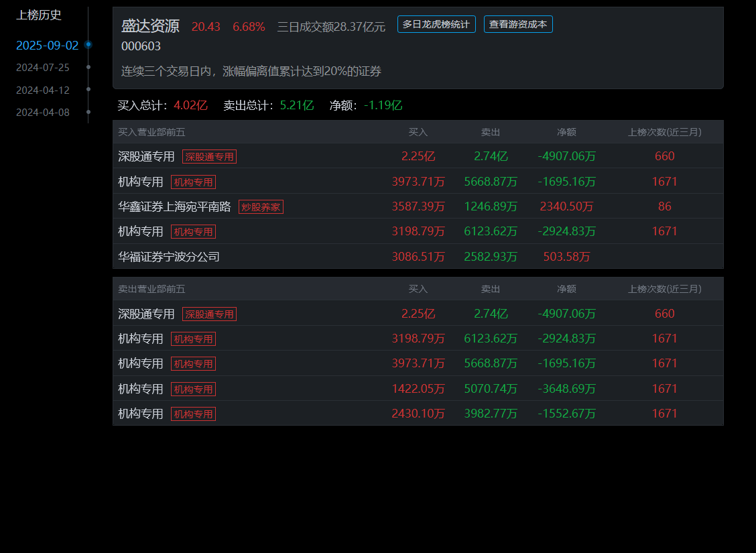Click the 炒股养家 tag
Screen dimensions: 756x553
261,207
